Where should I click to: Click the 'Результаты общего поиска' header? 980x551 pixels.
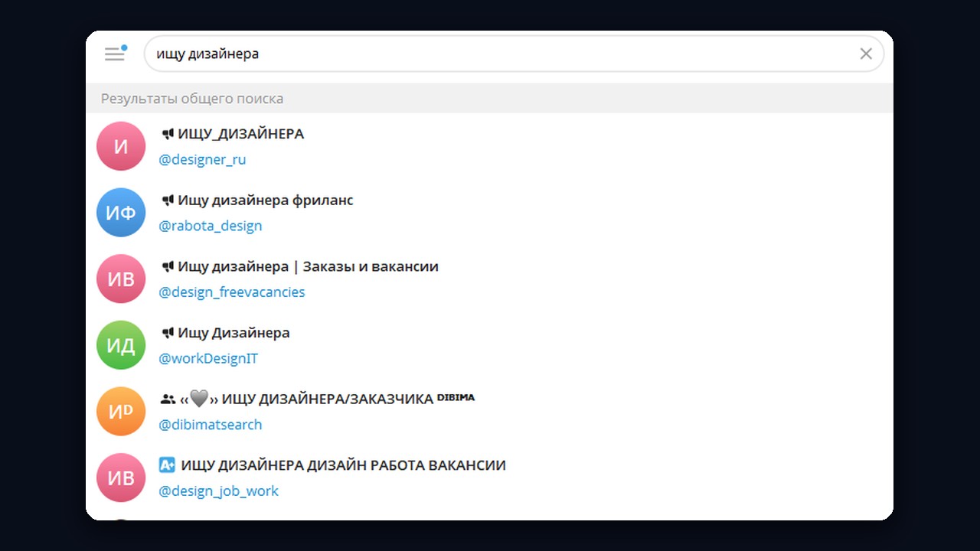coord(192,99)
